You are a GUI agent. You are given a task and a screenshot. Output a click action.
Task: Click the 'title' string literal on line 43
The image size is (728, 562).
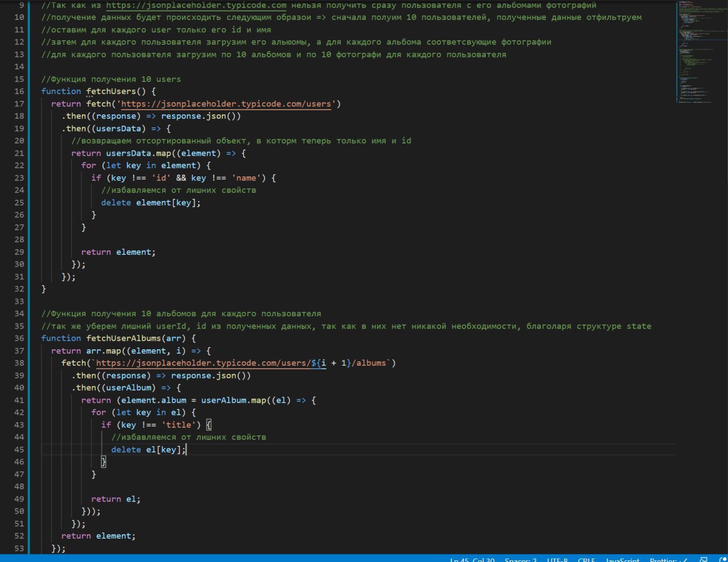[179, 424]
